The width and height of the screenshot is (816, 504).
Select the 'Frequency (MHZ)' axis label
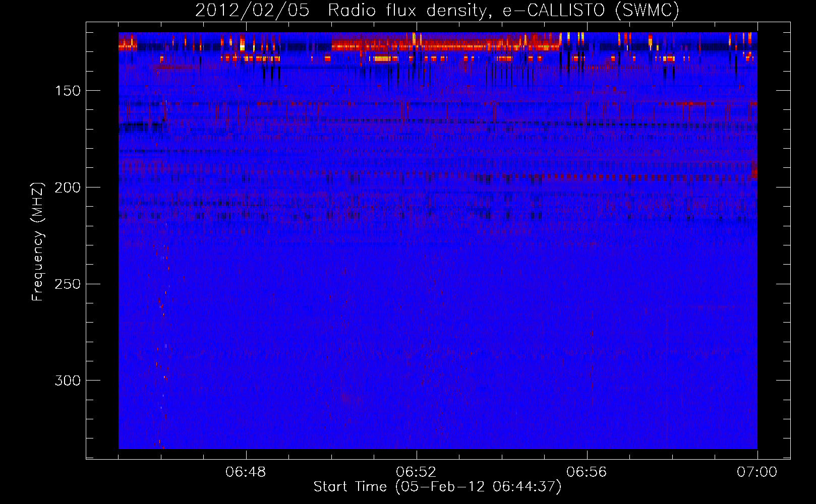(x=38, y=241)
